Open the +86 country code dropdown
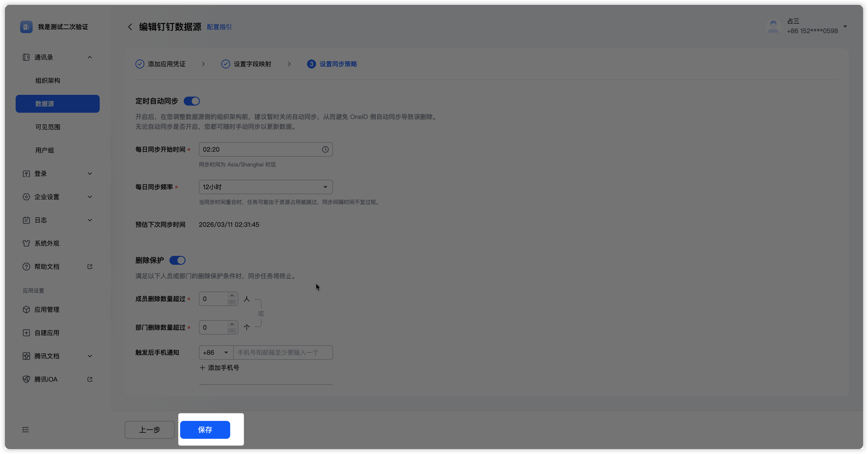 coord(216,352)
